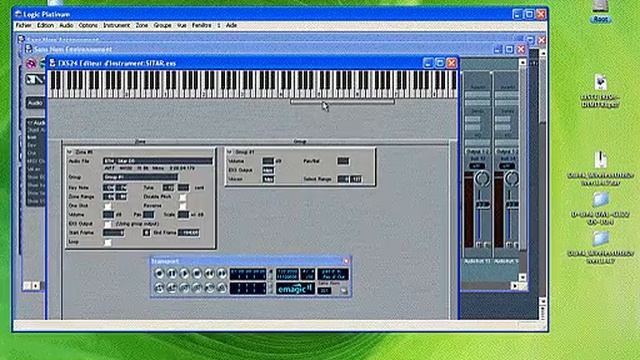Open the Audio menu in menu bar

(x=66, y=25)
